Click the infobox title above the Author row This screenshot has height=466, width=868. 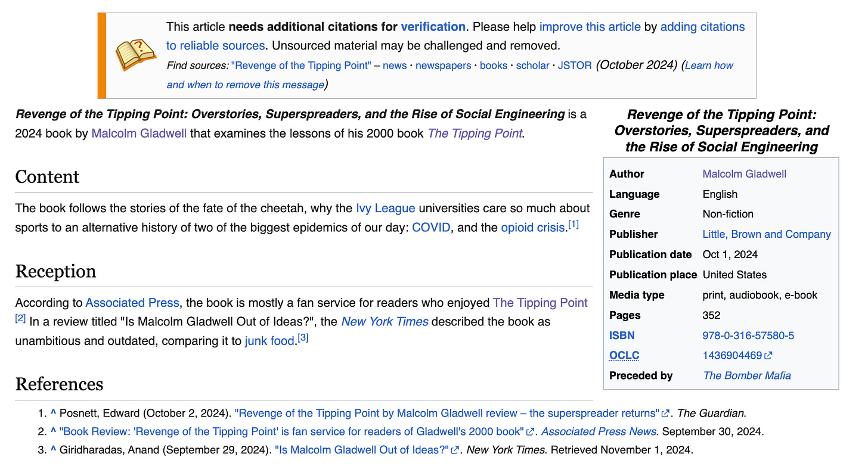pyautogui.click(x=721, y=131)
